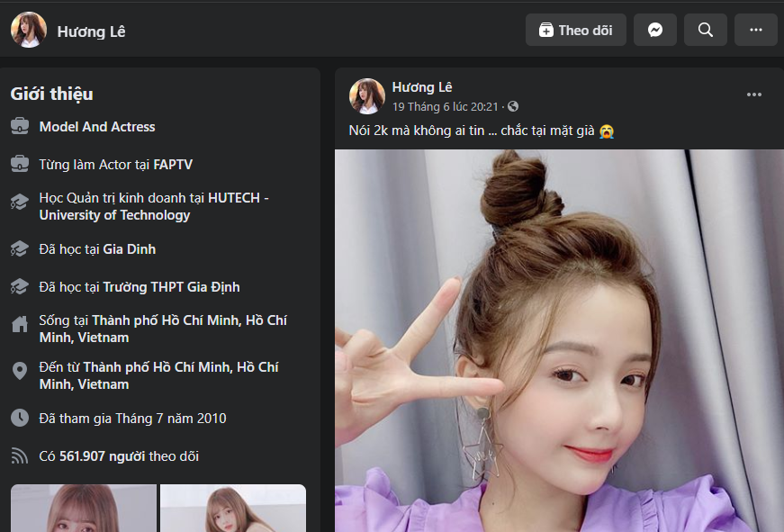Click the small profile avatar in header
784x532 pixels.
coord(29,30)
